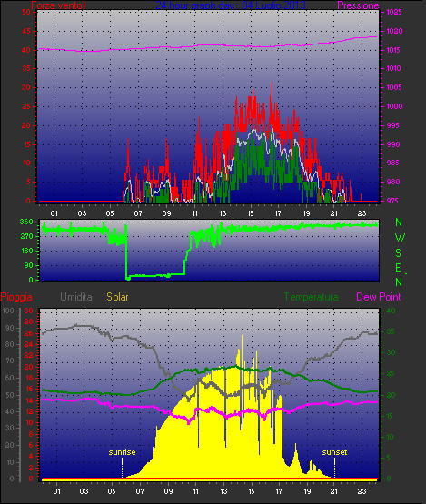The image size is (426, 504).
Task: Click the E compass direction label
Action: tap(399, 267)
